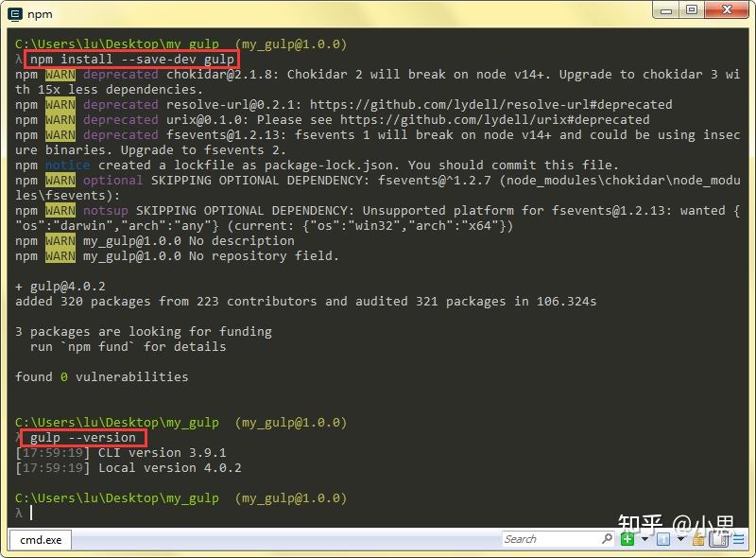Click the 'No description' warning line

coord(155,240)
